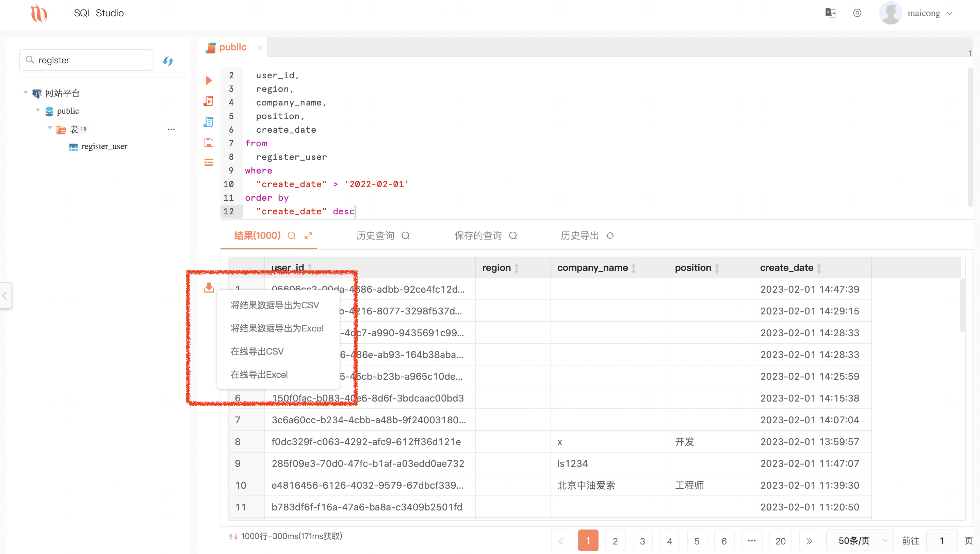The width and height of the screenshot is (980, 554).
Task: Open the export download icon beside results
Action: point(209,288)
